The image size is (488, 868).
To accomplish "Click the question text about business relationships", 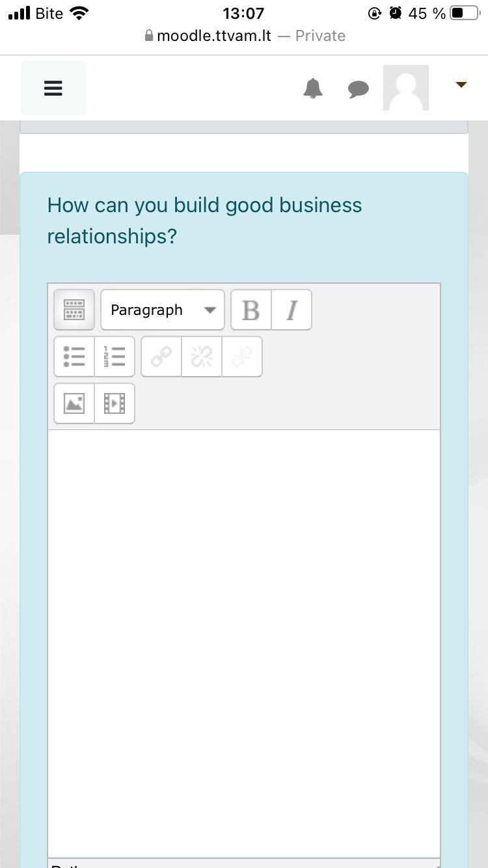I will click(x=204, y=221).
